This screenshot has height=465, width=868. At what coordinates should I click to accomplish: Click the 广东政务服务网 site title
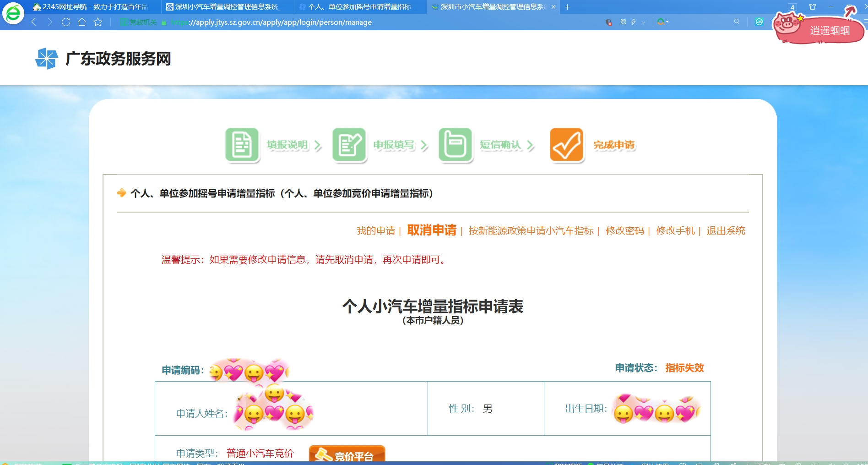pos(118,59)
